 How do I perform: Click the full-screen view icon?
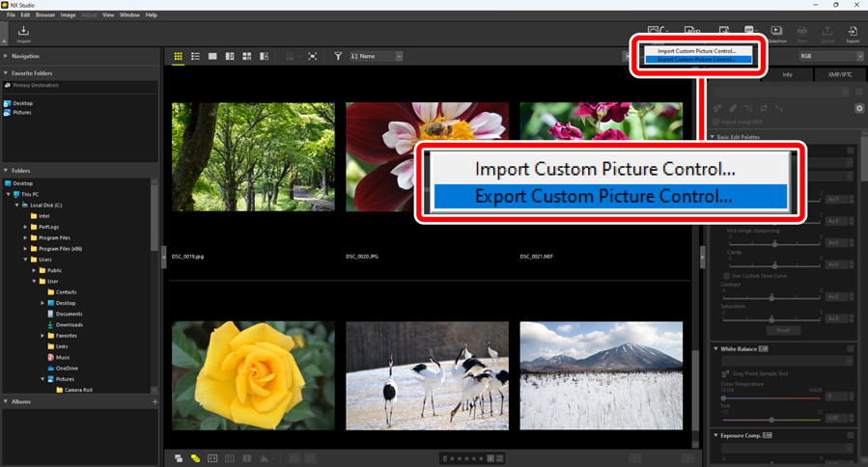click(312, 57)
